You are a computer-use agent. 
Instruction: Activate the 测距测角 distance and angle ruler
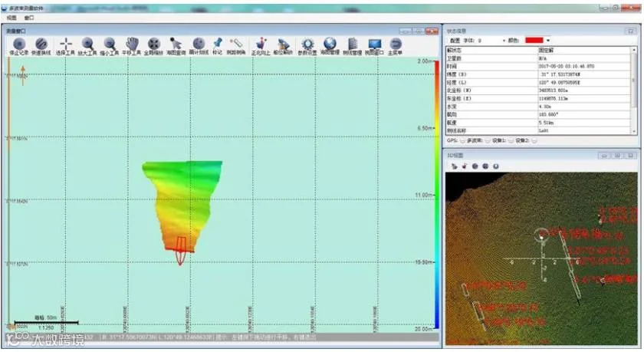coord(236,44)
